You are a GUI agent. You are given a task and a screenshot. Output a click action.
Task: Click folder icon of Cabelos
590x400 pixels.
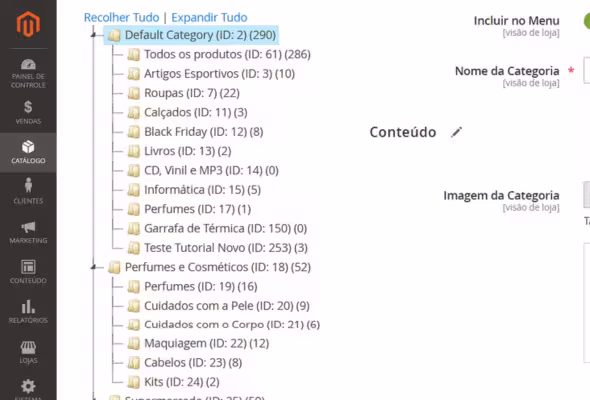[x=134, y=363]
